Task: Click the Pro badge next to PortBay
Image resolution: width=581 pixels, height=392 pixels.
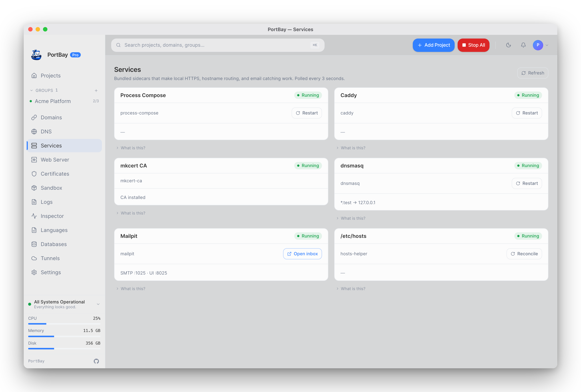Action: click(x=75, y=55)
